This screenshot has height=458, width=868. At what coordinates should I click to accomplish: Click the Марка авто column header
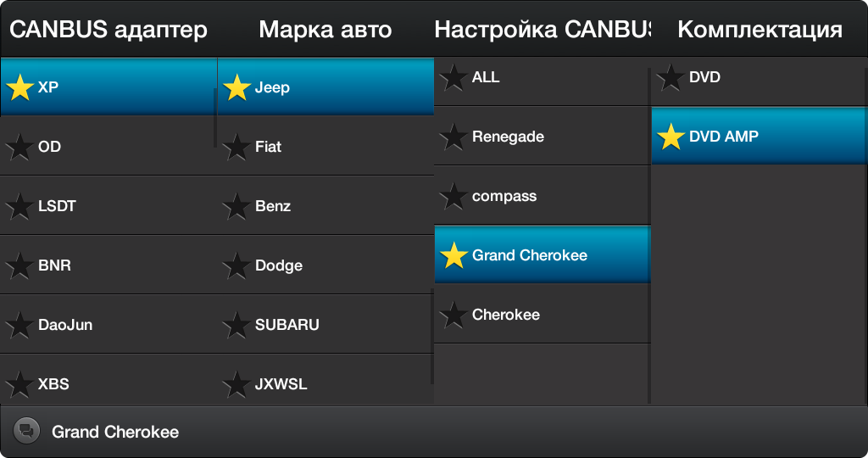[x=325, y=30]
